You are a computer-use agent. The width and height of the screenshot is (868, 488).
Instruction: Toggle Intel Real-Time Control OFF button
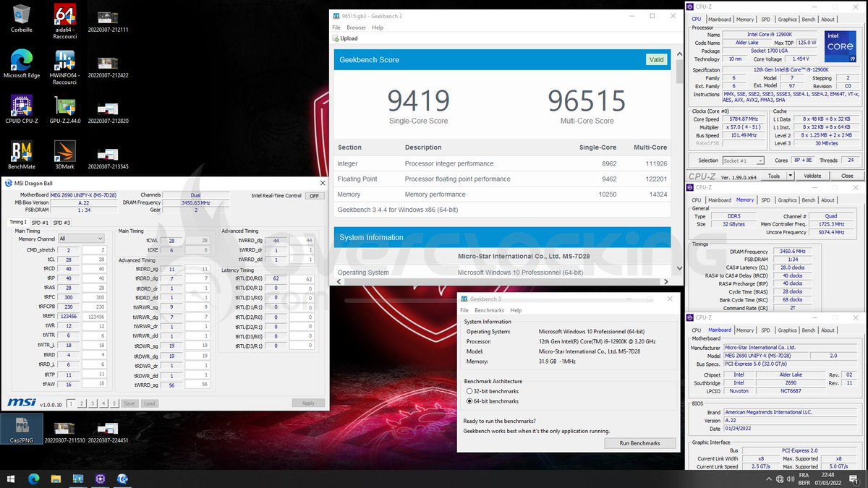pyautogui.click(x=314, y=196)
